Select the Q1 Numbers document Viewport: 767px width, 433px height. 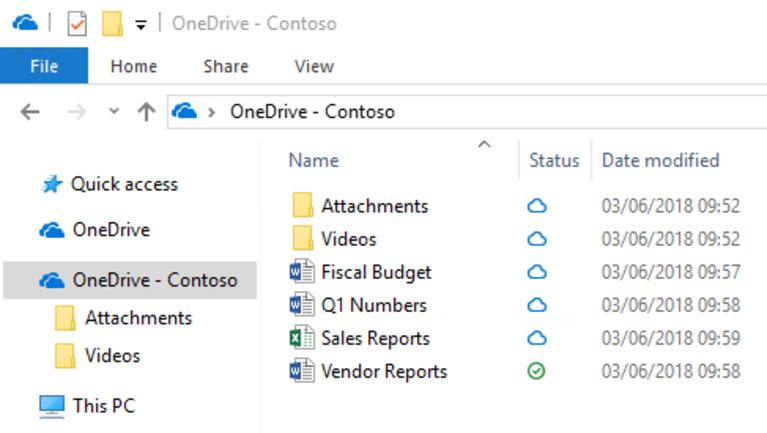tap(374, 305)
